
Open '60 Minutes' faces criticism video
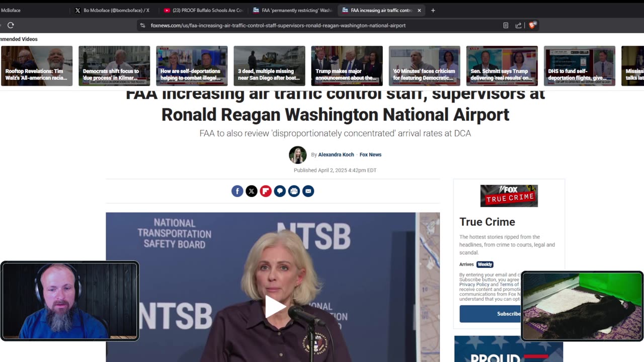424,66
